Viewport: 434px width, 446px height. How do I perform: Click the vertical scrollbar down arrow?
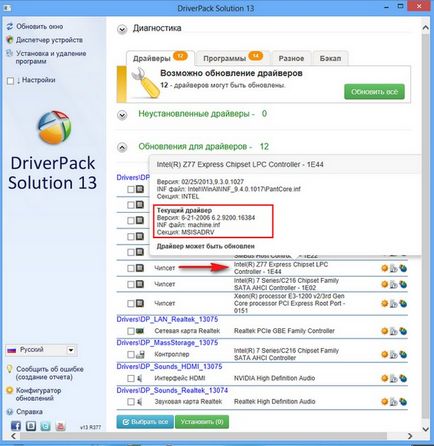[426, 429]
